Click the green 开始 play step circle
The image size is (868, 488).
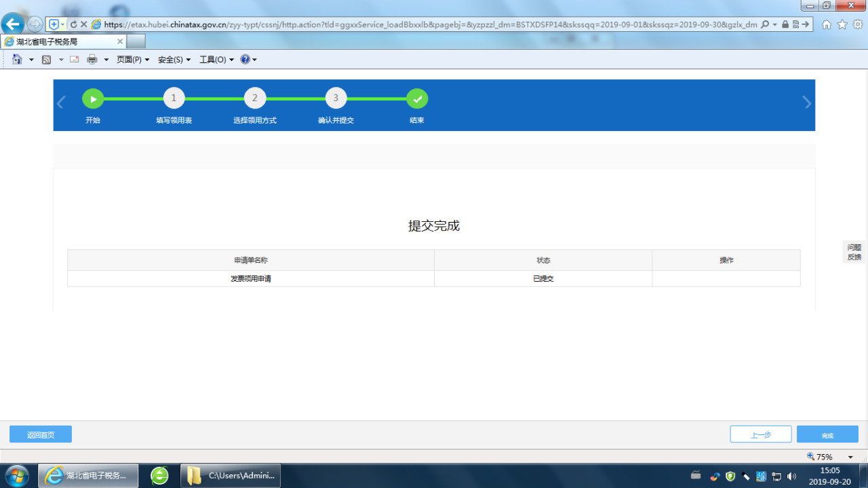93,99
